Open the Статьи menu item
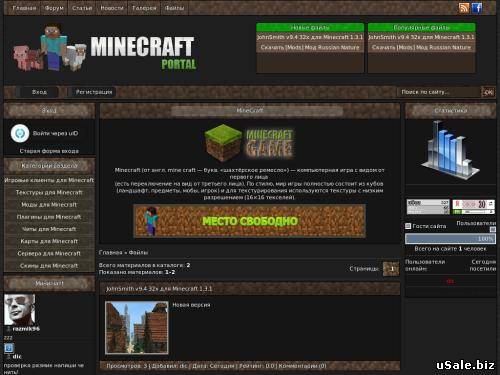Image resolution: width=500 pixels, height=375 pixels. [82, 8]
